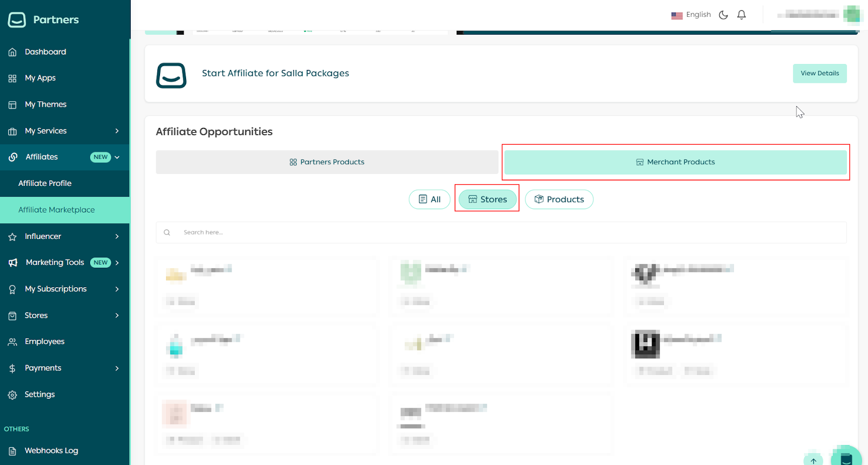Image resolution: width=868 pixels, height=465 pixels.
Task: Open the English language selector
Action: [x=691, y=15]
